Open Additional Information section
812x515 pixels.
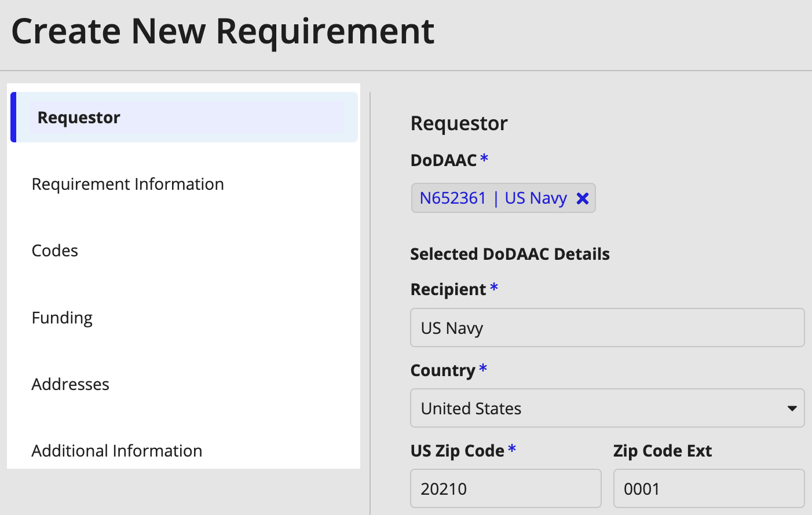(x=116, y=451)
